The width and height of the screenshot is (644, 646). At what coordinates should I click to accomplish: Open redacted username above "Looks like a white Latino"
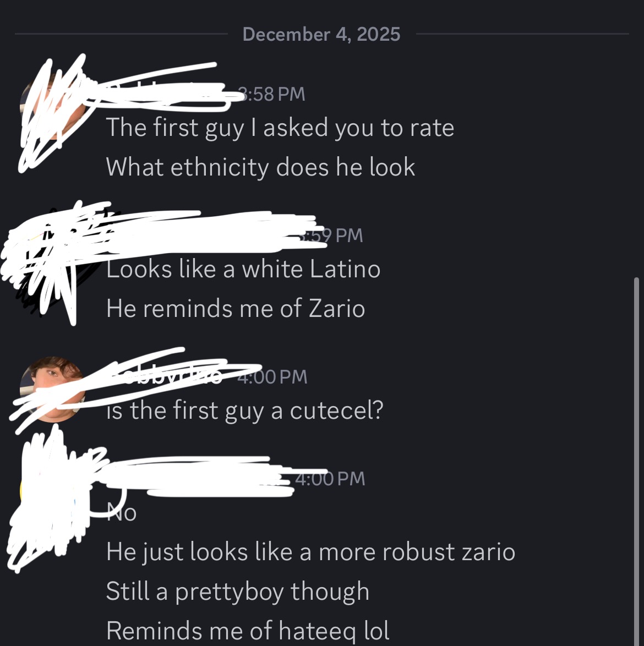tap(204, 236)
